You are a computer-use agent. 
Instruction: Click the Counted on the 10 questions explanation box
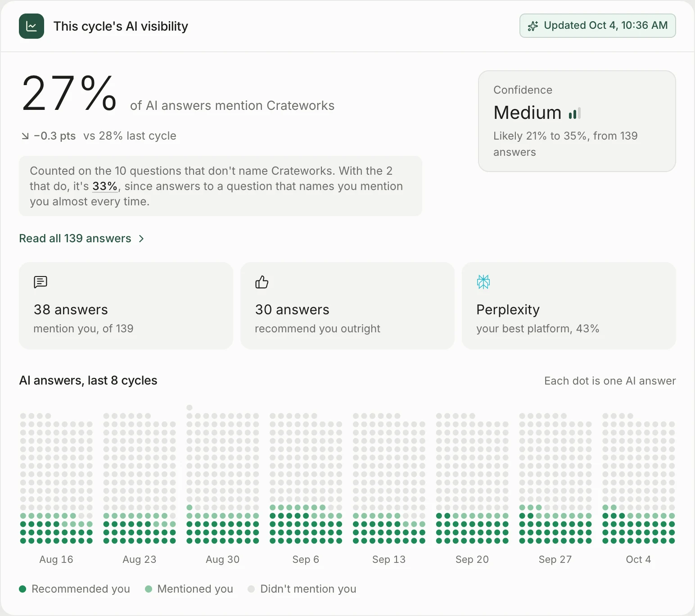pyautogui.click(x=221, y=186)
